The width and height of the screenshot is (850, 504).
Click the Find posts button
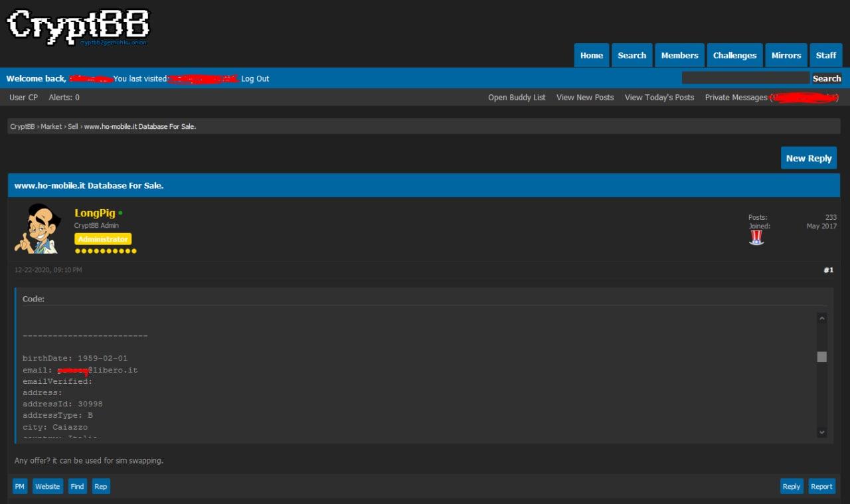click(x=78, y=487)
